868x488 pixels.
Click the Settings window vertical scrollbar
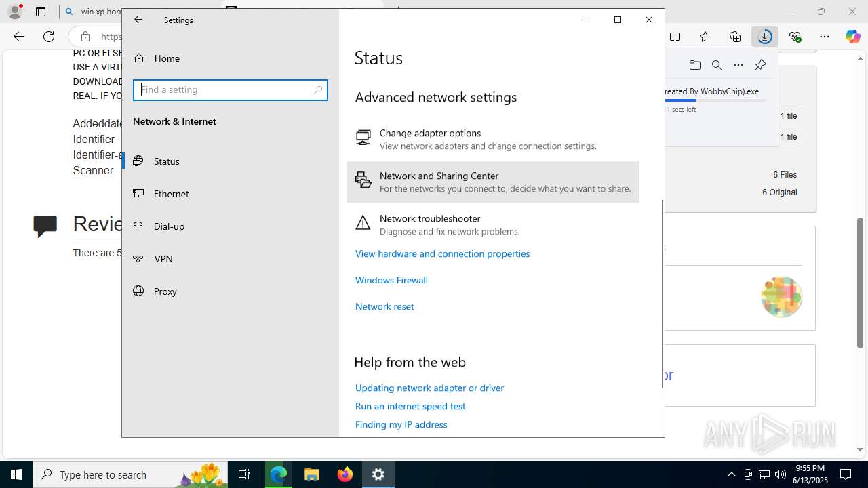click(662, 293)
